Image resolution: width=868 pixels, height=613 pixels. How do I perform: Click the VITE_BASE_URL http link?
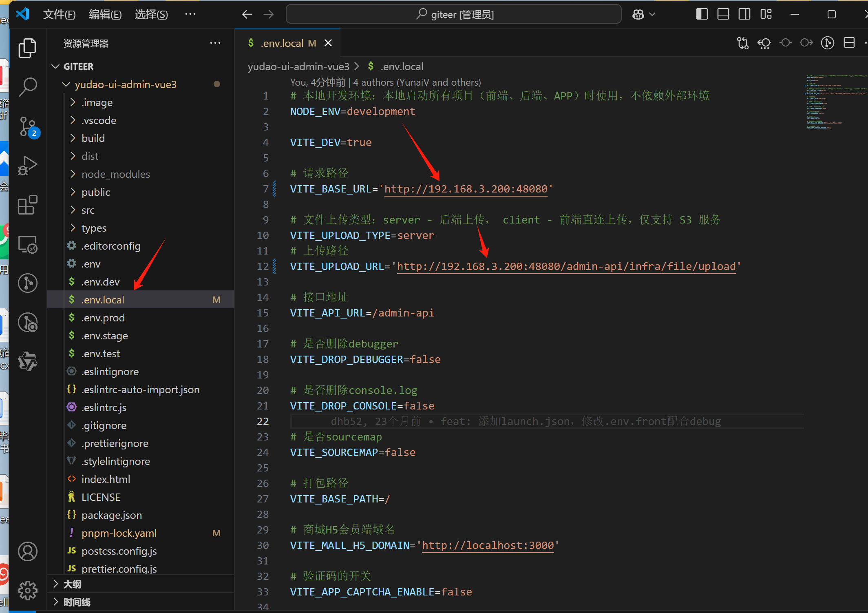[x=466, y=189]
